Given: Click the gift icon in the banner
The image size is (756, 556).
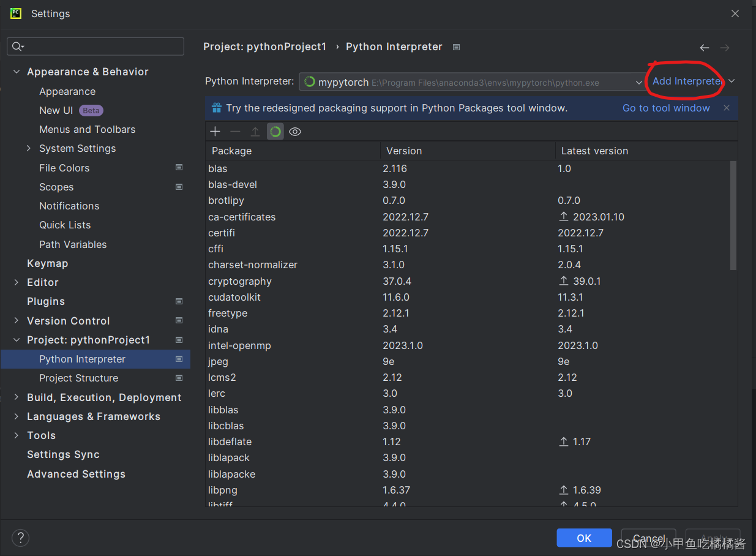Looking at the screenshot, I should pos(216,108).
